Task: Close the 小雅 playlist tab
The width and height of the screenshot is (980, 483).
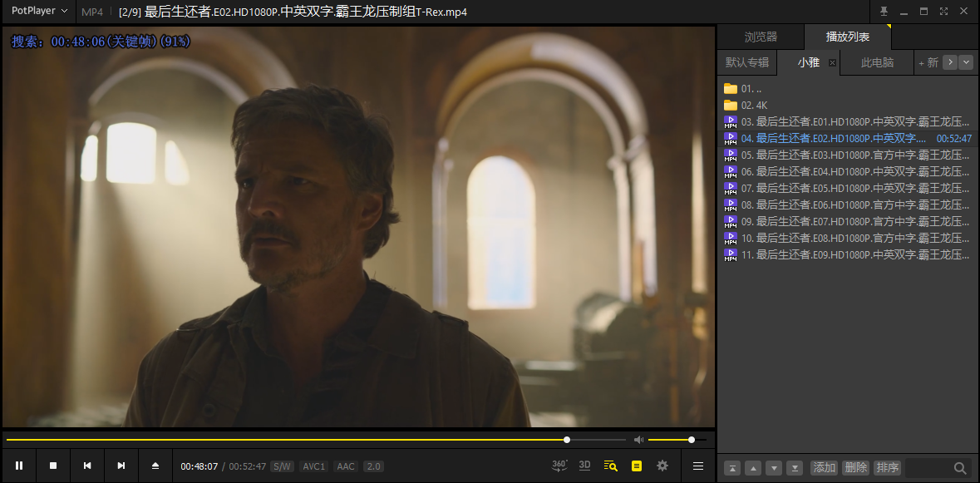Action: click(832, 62)
